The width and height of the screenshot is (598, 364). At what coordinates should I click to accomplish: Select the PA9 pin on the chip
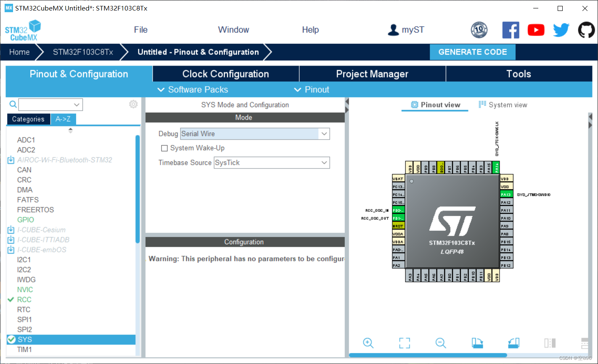[x=506, y=226]
